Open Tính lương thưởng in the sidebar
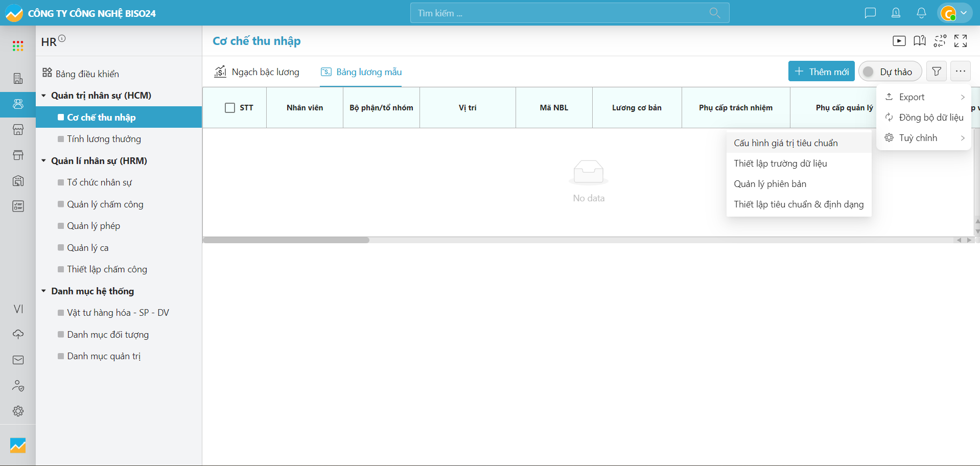 click(104, 139)
